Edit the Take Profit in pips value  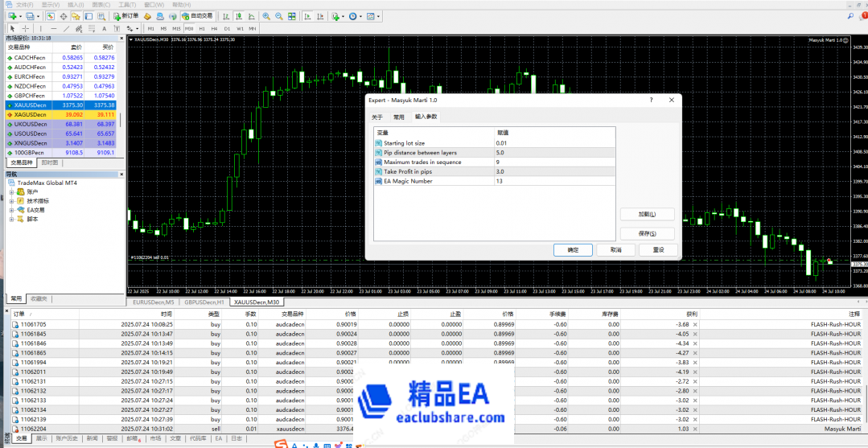click(x=553, y=171)
